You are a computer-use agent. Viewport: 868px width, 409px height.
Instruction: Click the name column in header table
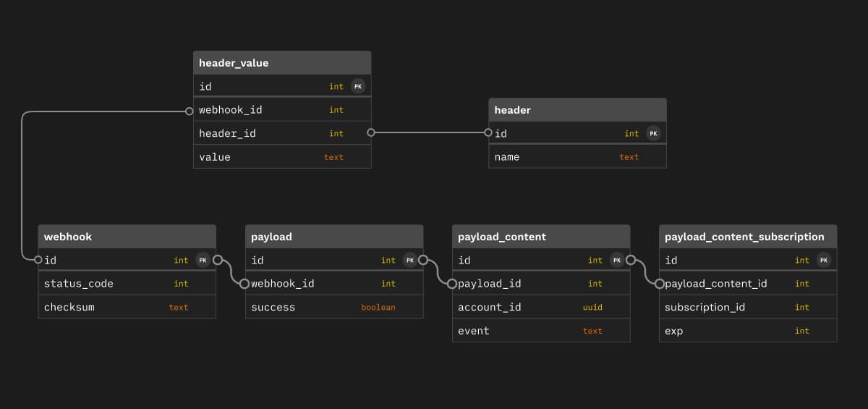click(577, 157)
